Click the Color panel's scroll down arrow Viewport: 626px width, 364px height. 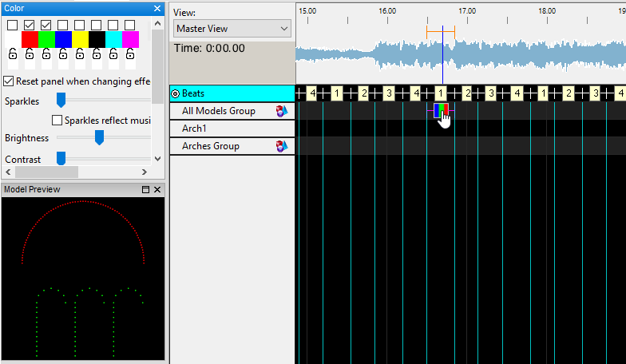157,160
